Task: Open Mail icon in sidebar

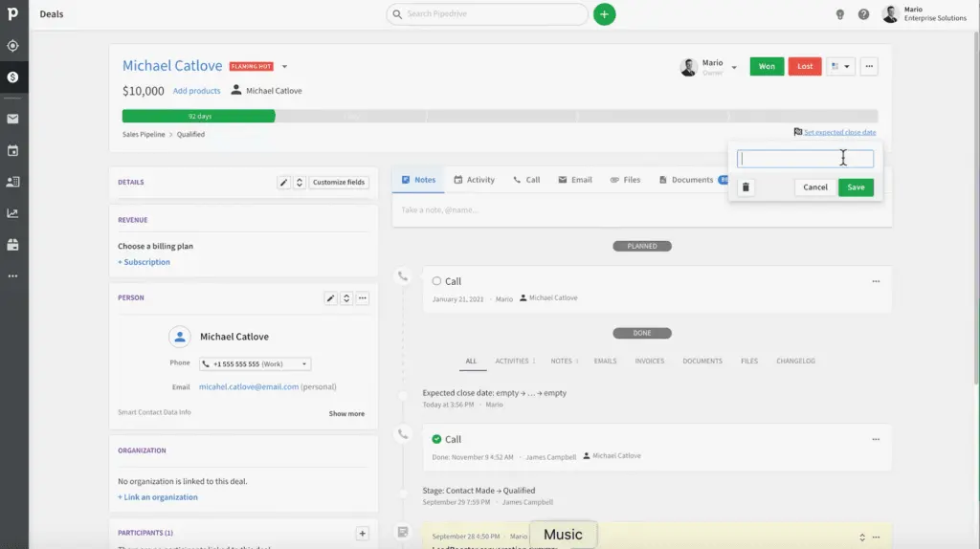Action: click(12, 119)
